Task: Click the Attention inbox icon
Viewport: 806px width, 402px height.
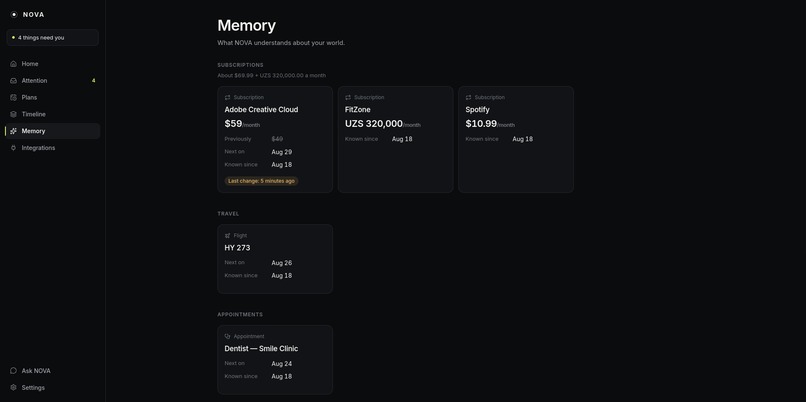Action: pyautogui.click(x=13, y=81)
